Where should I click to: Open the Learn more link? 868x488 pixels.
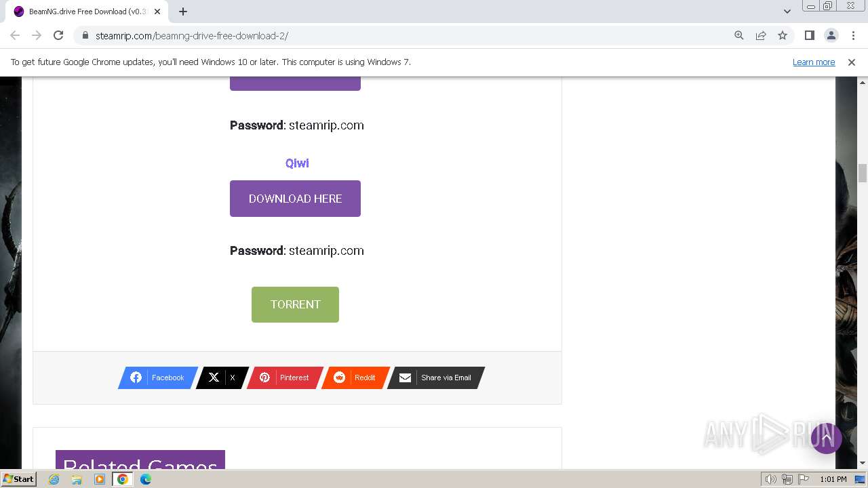point(814,62)
